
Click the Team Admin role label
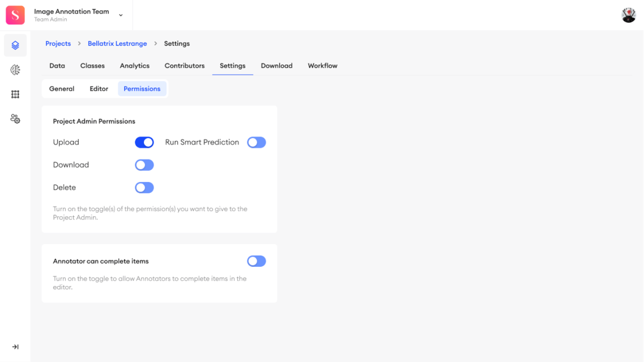[51, 19]
